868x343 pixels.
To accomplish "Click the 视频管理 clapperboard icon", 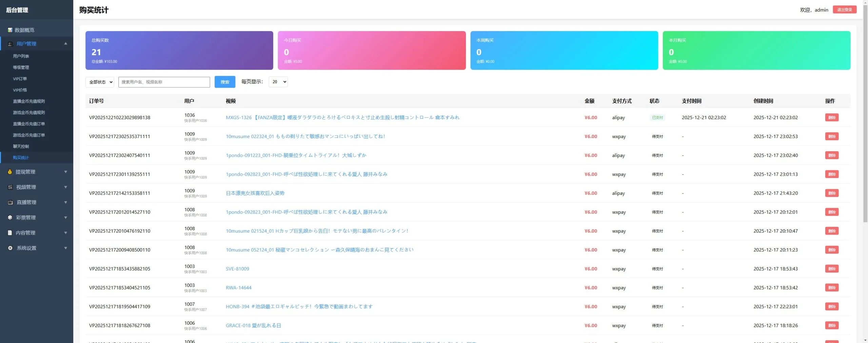I will pos(10,187).
